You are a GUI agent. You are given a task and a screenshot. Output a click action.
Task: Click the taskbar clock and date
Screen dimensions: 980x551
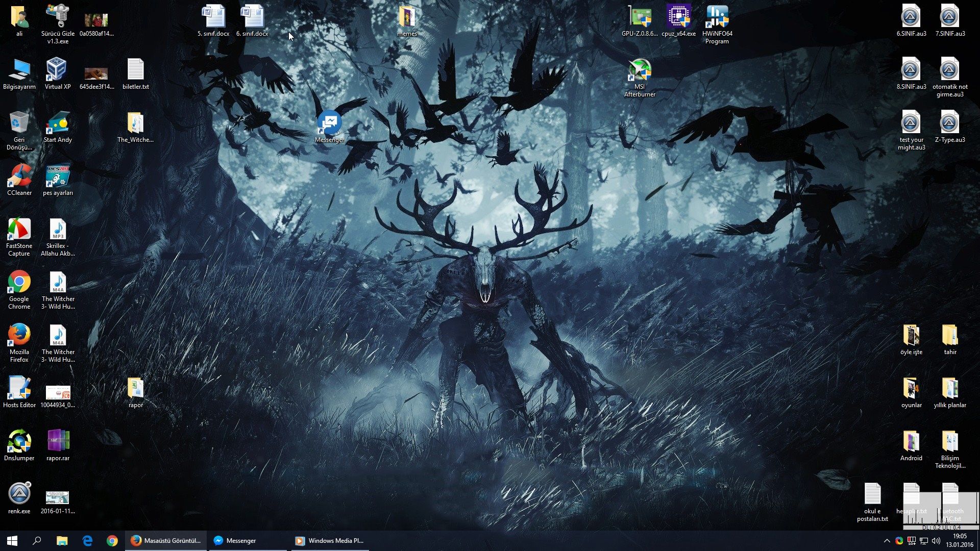(959, 541)
